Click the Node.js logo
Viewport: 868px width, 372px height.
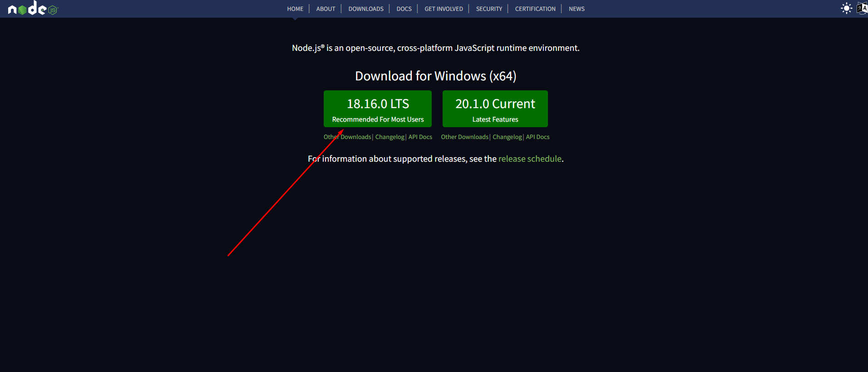click(33, 9)
